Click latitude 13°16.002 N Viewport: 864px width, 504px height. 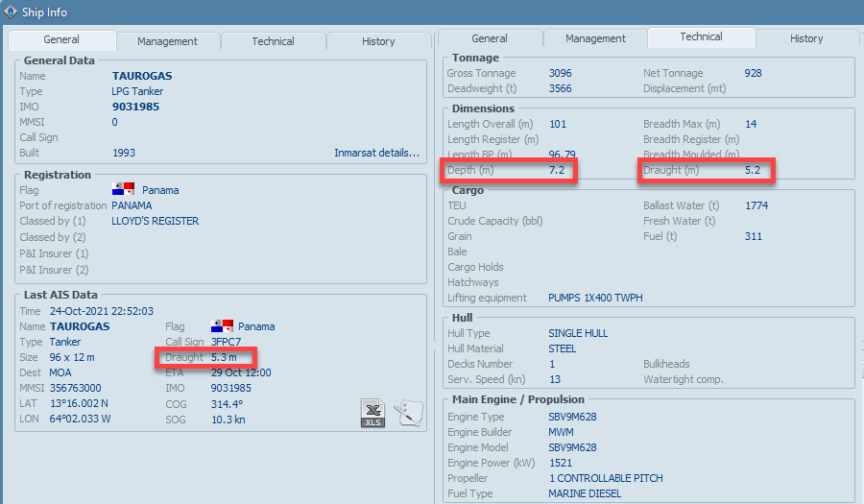(x=79, y=403)
